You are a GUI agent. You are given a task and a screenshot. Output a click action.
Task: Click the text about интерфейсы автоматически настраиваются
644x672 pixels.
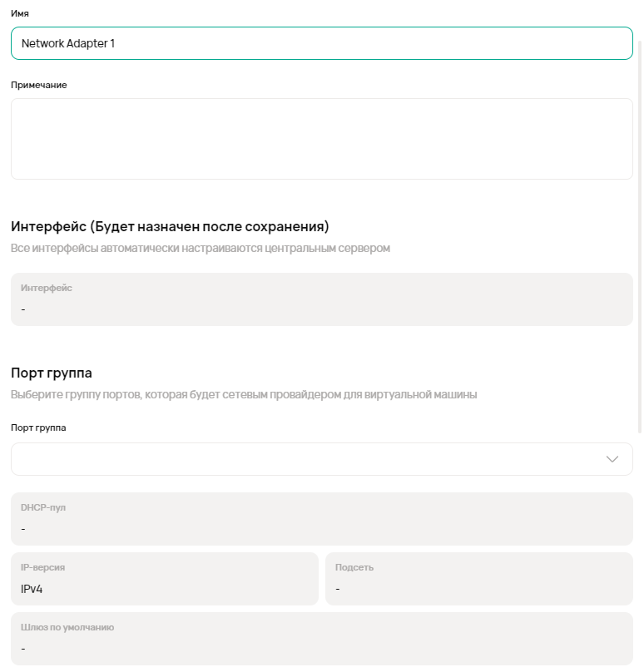coord(200,248)
